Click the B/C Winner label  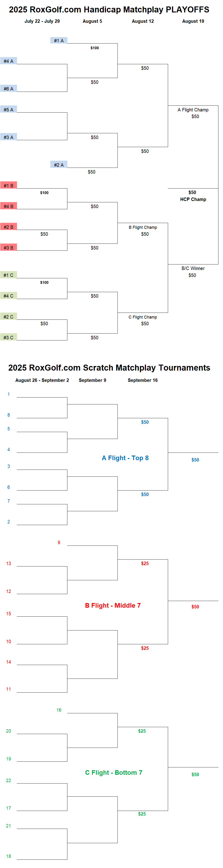(193, 269)
